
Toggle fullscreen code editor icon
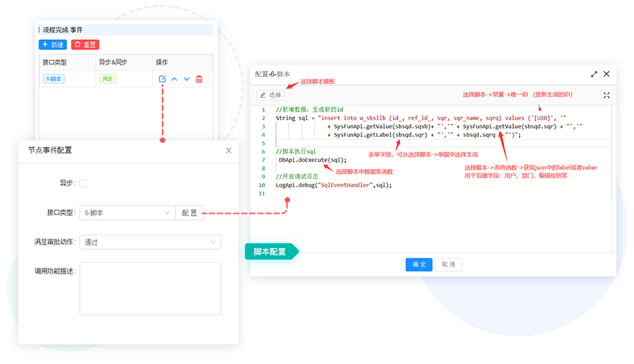click(606, 95)
